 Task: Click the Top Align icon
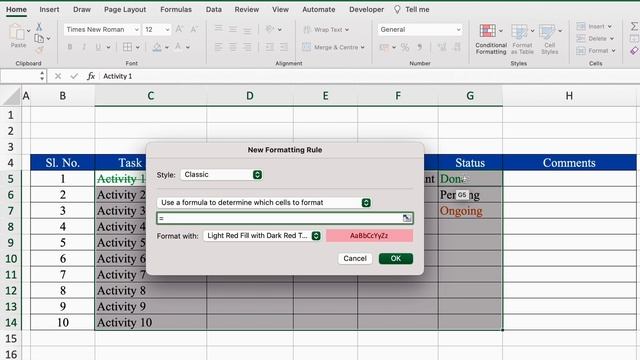[219, 29]
